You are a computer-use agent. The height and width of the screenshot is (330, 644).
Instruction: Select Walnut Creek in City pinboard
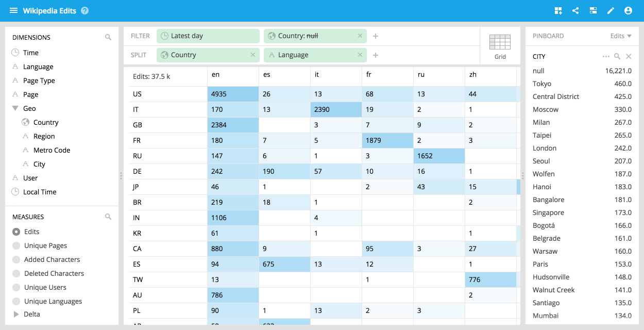point(582,290)
